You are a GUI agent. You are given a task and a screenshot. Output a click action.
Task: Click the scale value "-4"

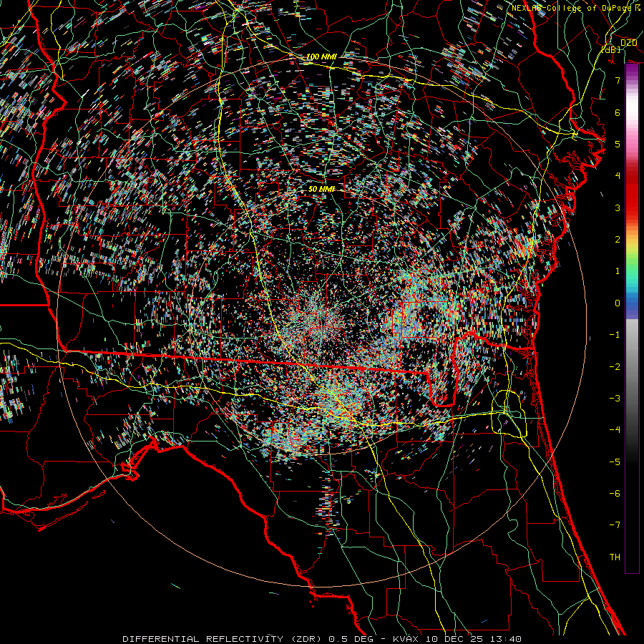[x=615, y=430]
